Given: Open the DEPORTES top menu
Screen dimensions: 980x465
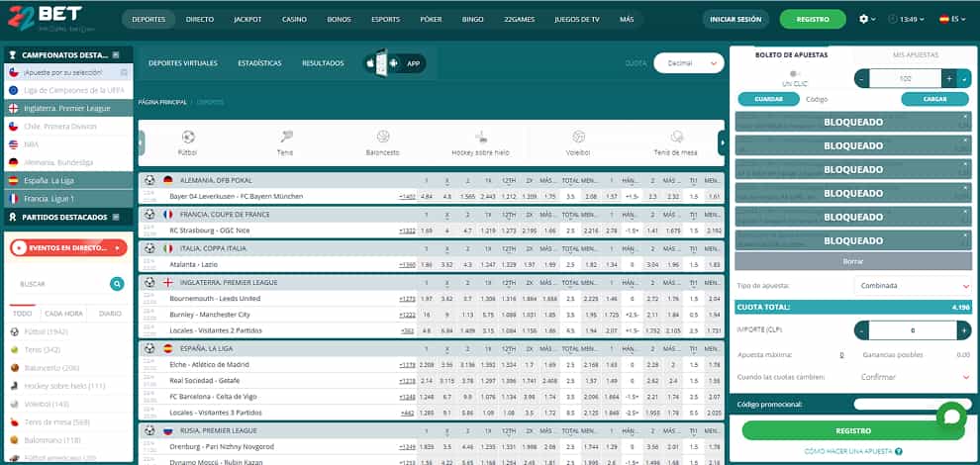Looking at the screenshot, I should pos(148,20).
